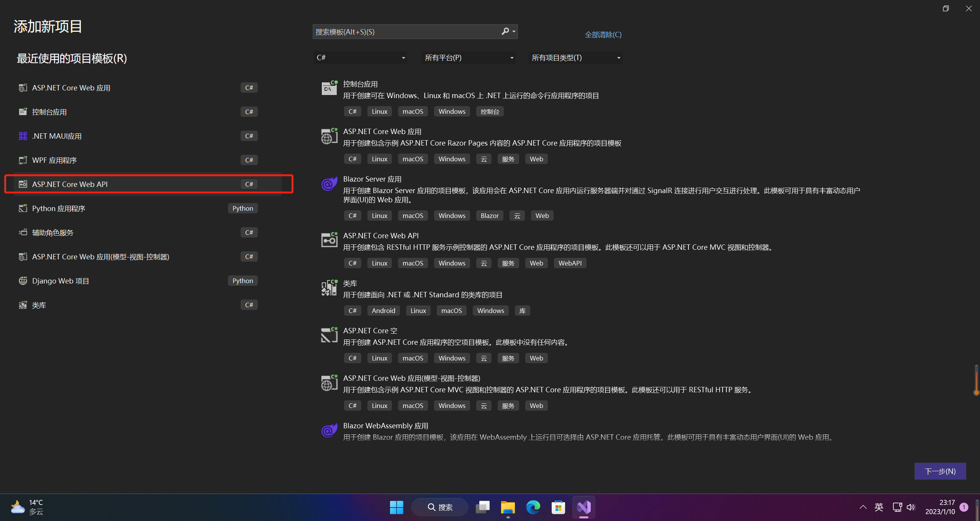Open the Windows Start menu
980x521 pixels.
tap(397, 507)
